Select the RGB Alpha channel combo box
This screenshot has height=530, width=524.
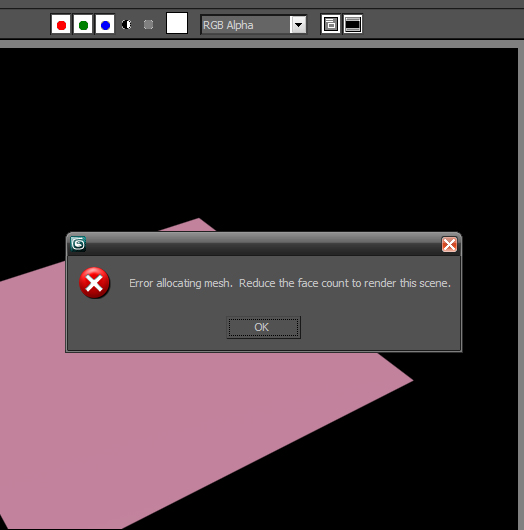[x=254, y=25]
